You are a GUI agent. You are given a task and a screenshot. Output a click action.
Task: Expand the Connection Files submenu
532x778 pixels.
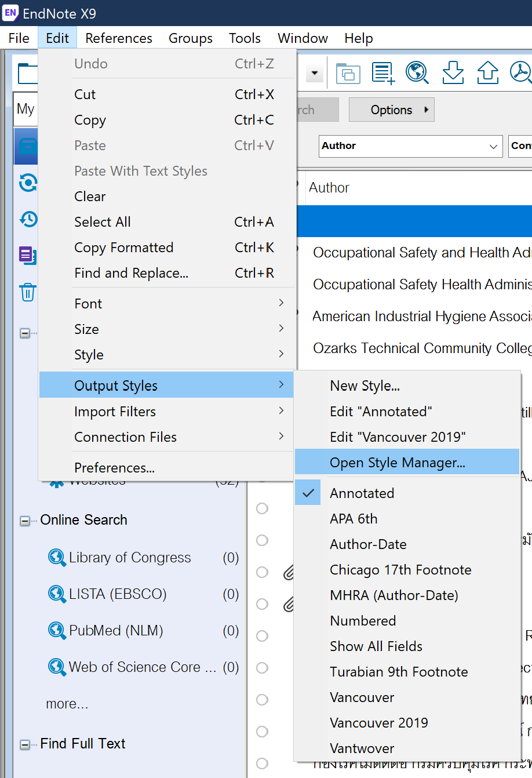coord(167,437)
